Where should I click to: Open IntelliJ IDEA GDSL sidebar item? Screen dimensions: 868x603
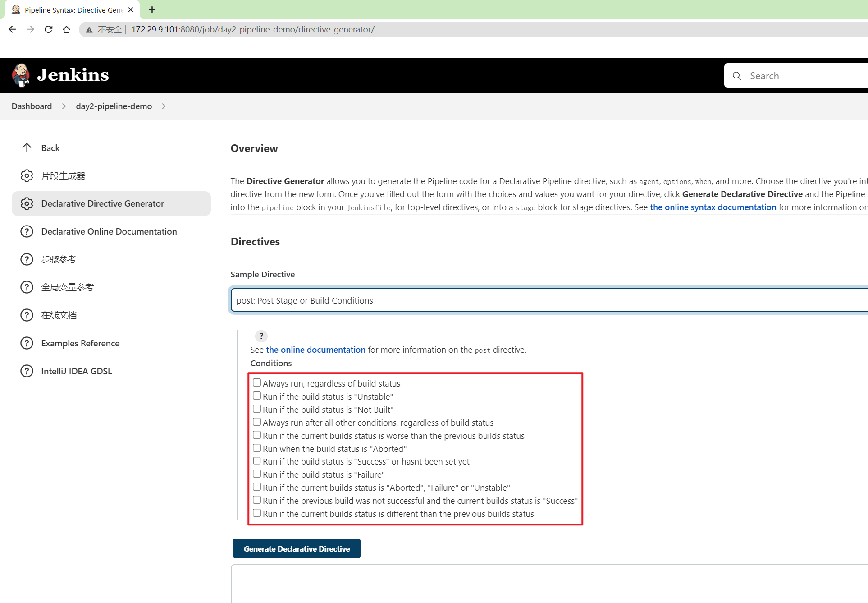coord(111,371)
